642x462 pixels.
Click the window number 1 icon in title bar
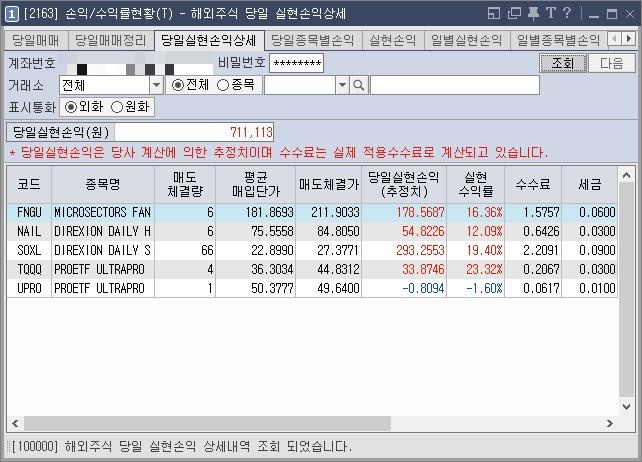11,14
